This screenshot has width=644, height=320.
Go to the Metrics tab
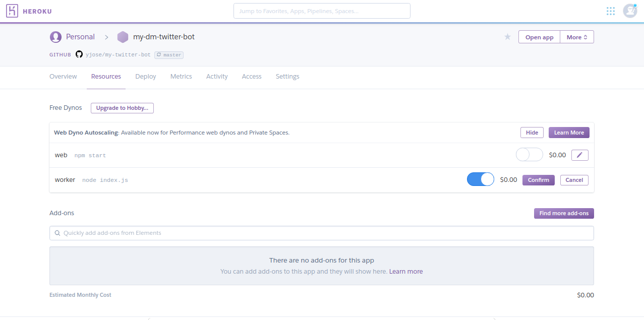[x=181, y=77]
